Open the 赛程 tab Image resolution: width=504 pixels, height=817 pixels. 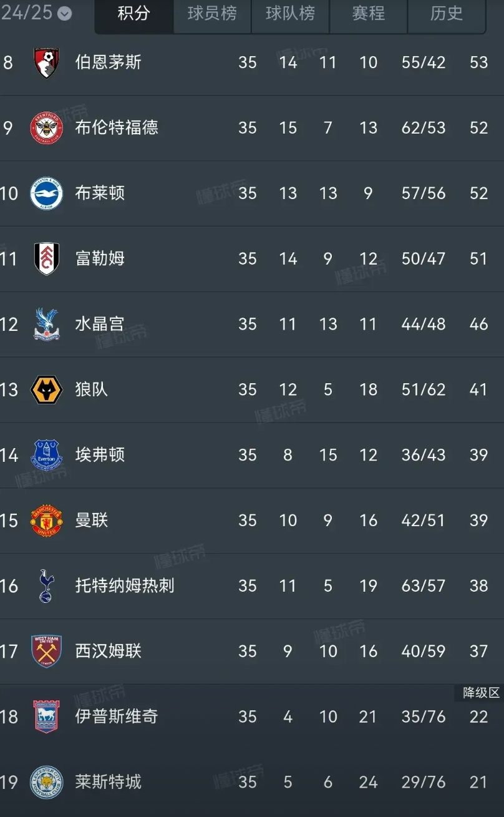pyautogui.click(x=368, y=13)
